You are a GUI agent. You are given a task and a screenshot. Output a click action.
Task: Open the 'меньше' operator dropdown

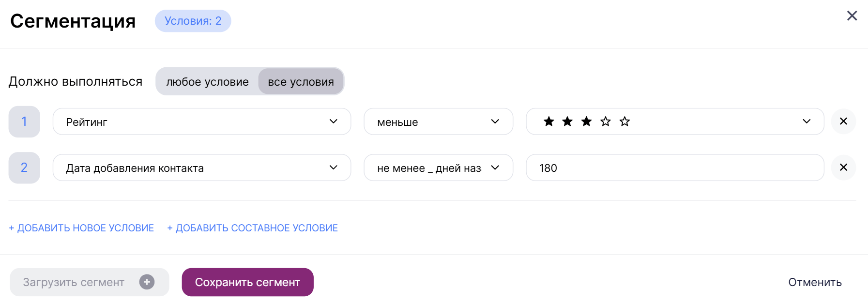(x=438, y=121)
